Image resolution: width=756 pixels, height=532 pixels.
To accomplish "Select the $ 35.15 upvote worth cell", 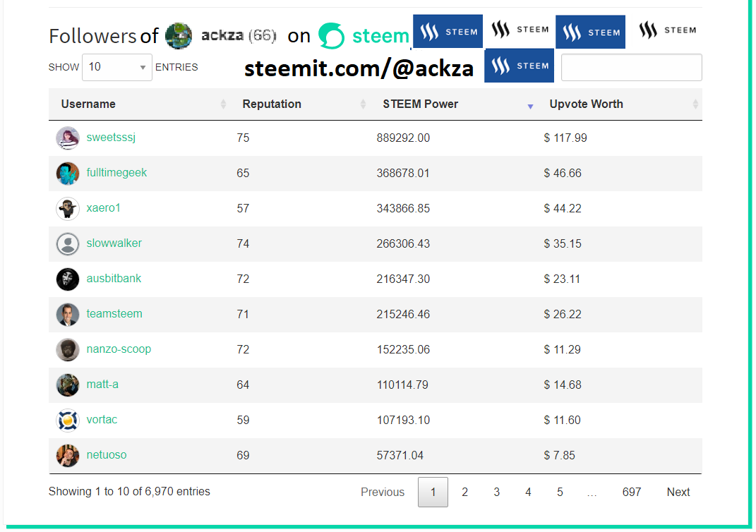I will (563, 244).
